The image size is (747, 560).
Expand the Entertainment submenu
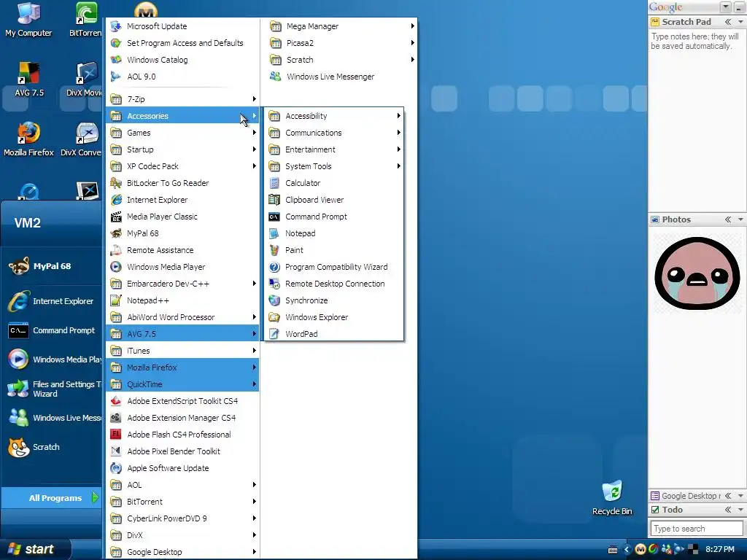[333, 149]
